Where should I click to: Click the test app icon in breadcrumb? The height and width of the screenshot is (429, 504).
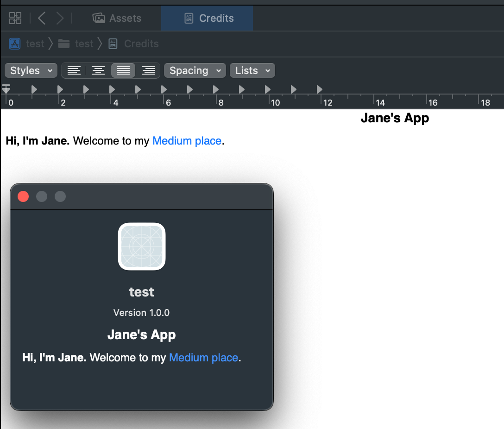15,43
